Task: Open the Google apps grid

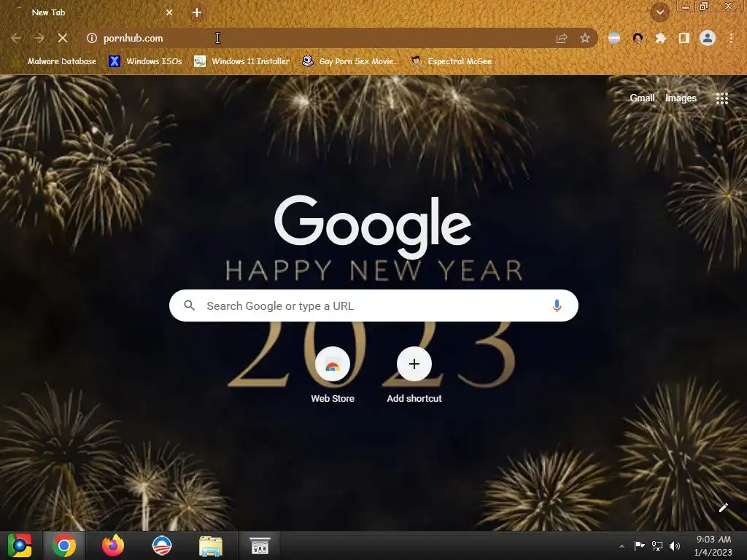Action: coord(721,98)
